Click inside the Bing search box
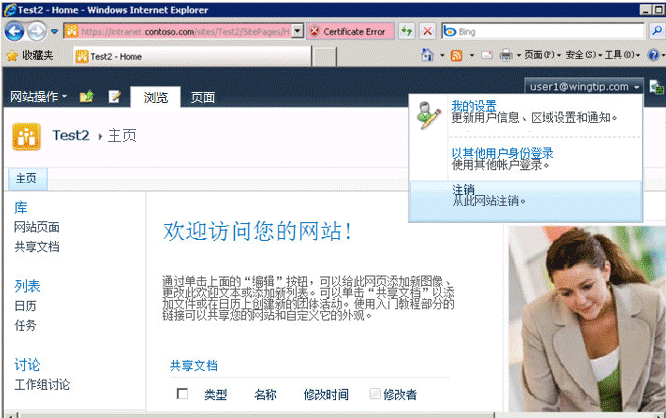Viewport: 666px width, 418px height. click(x=543, y=31)
